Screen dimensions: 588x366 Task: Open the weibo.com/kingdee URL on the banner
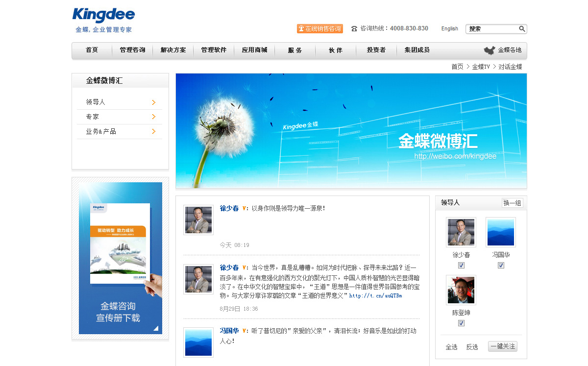pos(455,156)
